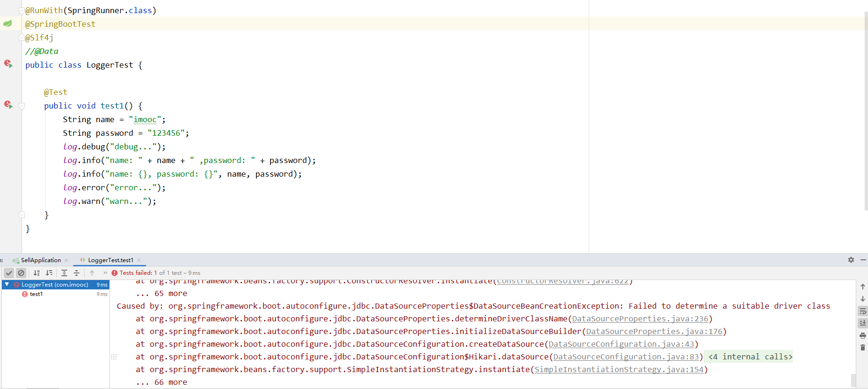Collapse fold marker at @Slf4j line
Viewport: 868px width, 389px height.
click(x=22, y=38)
